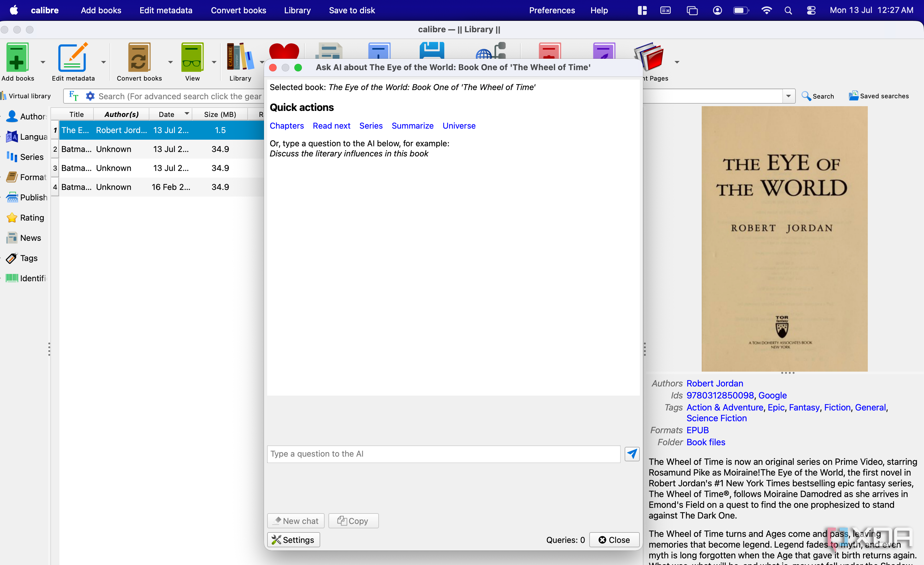The width and height of the screenshot is (924, 565).
Task: Sort by the Size (MB) column header
Action: coord(220,114)
